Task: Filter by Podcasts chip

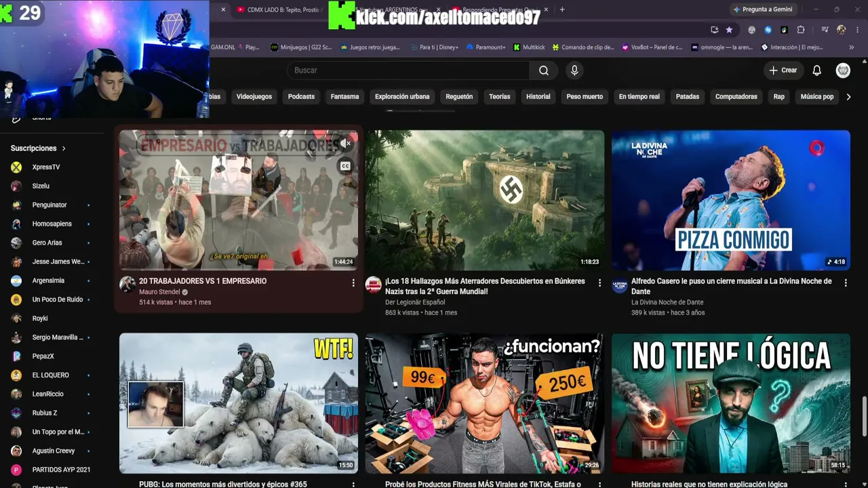Action: pos(301,97)
